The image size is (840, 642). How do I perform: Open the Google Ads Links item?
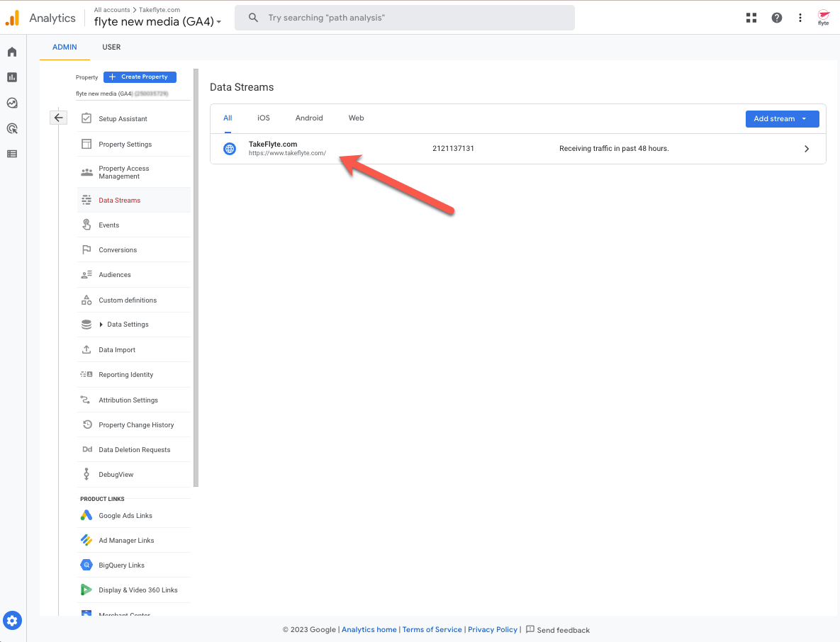[x=134, y=515]
